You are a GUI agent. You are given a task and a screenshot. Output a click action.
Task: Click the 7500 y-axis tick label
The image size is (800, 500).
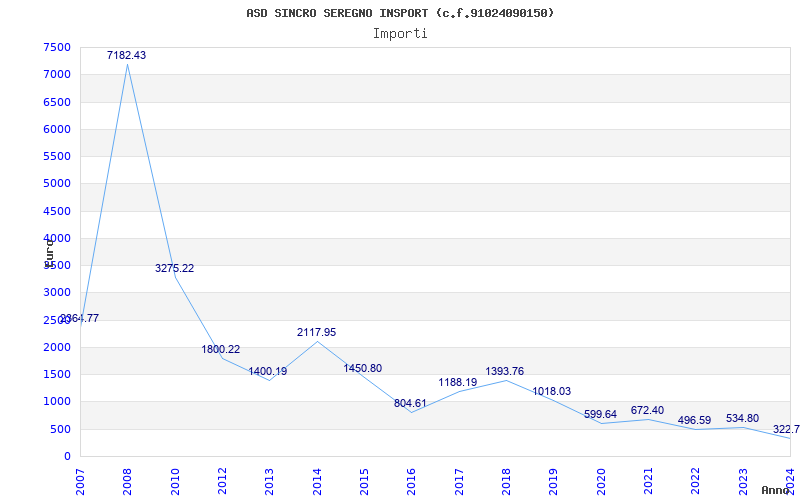pos(57,47)
